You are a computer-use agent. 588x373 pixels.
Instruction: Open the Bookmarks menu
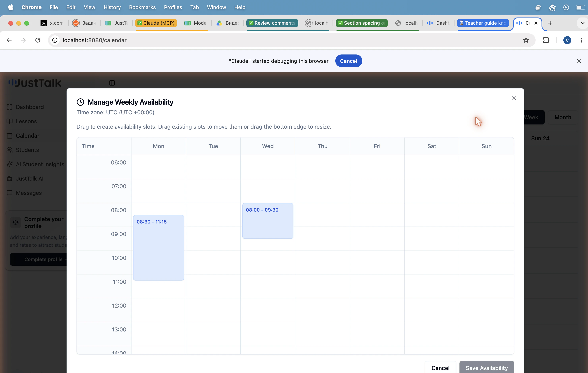pos(142,7)
